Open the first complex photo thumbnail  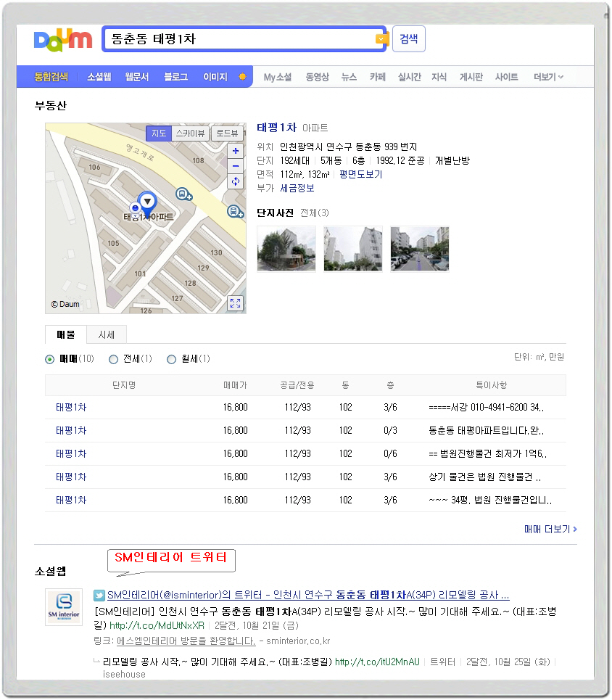286,249
